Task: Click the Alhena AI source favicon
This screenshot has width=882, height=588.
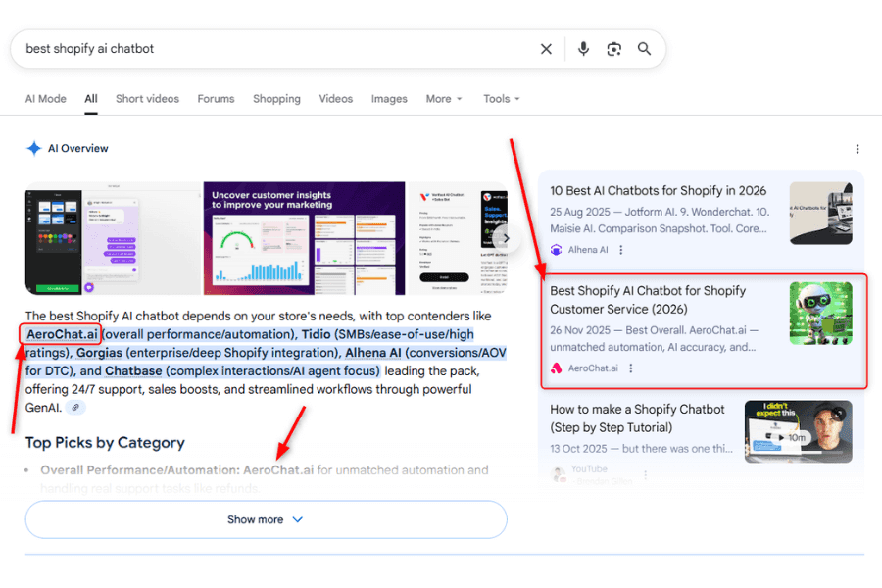Action: 556,250
